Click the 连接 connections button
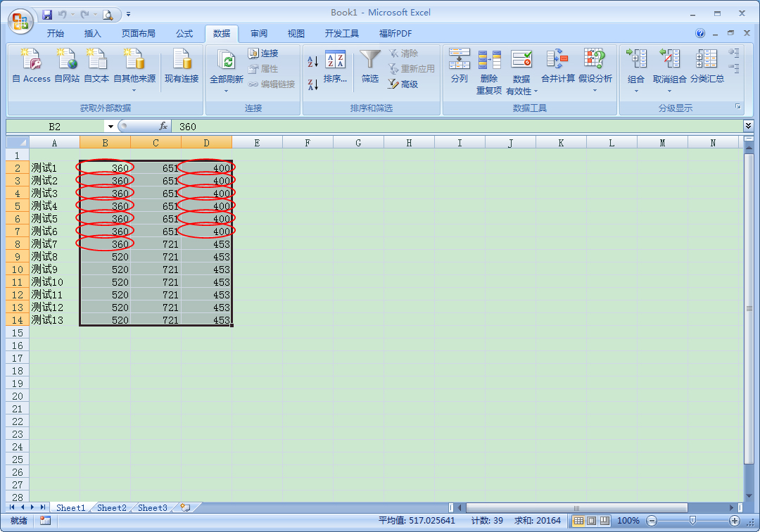Screen dimensions: 760x532 263,53
